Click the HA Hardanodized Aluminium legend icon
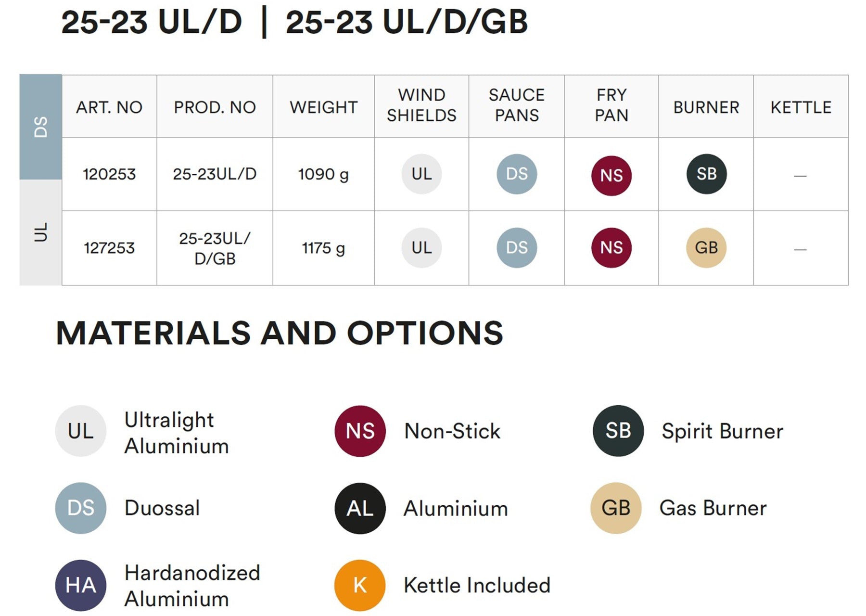The height and width of the screenshot is (616, 866). [80, 585]
